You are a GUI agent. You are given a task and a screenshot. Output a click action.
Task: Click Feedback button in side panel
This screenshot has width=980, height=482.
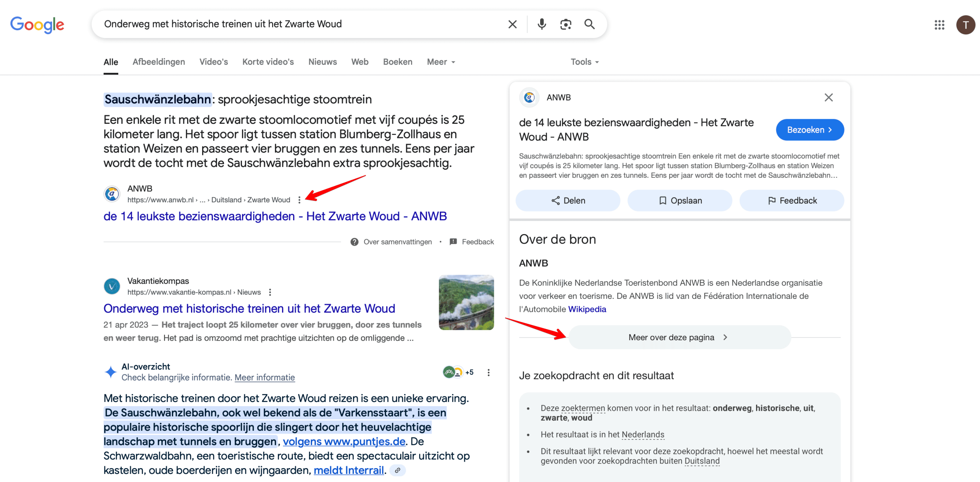pyautogui.click(x=791, y=200)
